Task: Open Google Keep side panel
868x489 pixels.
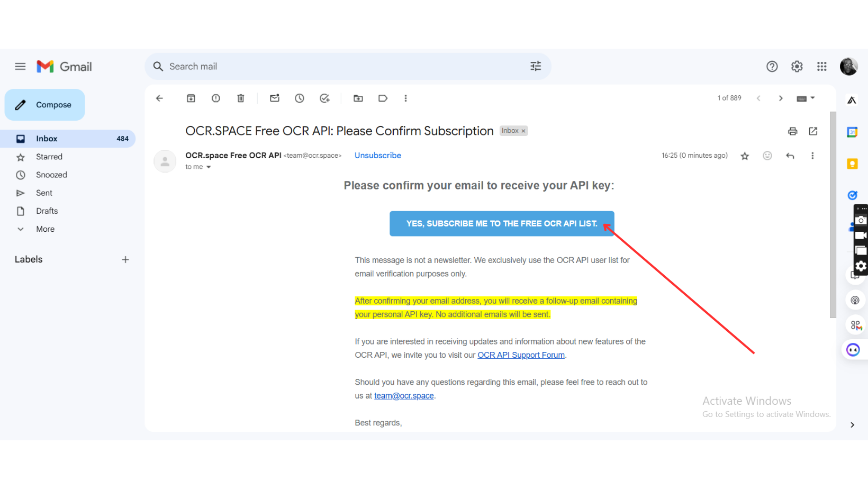Action: pos(852,164)
